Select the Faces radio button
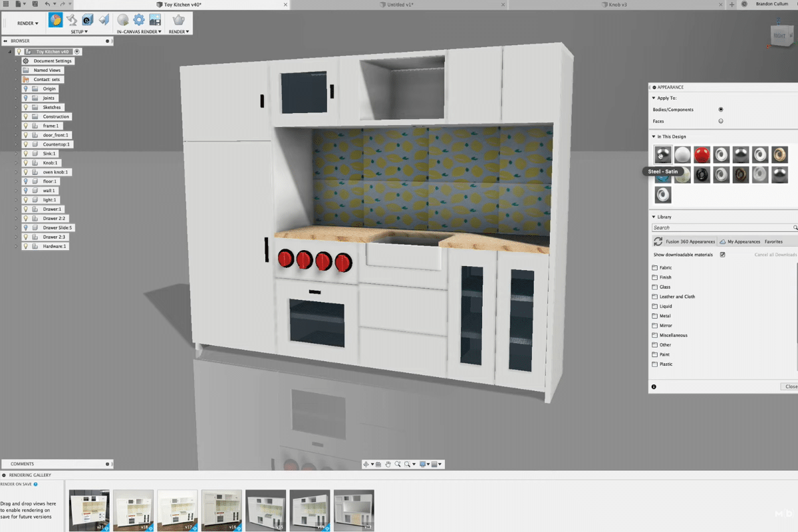The height and width of the screenshot is (532, 798). pyautogui.click(x=721, y=121)
